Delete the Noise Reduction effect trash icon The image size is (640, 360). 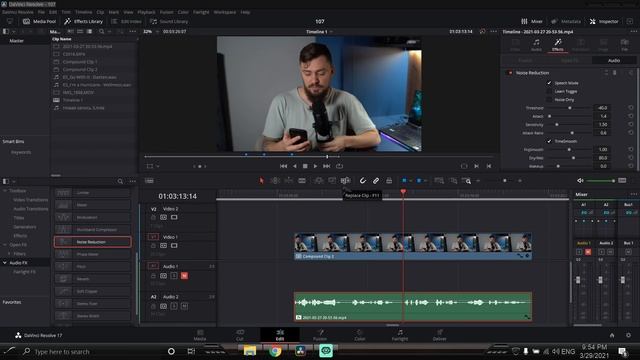click(x=614, y=73)
